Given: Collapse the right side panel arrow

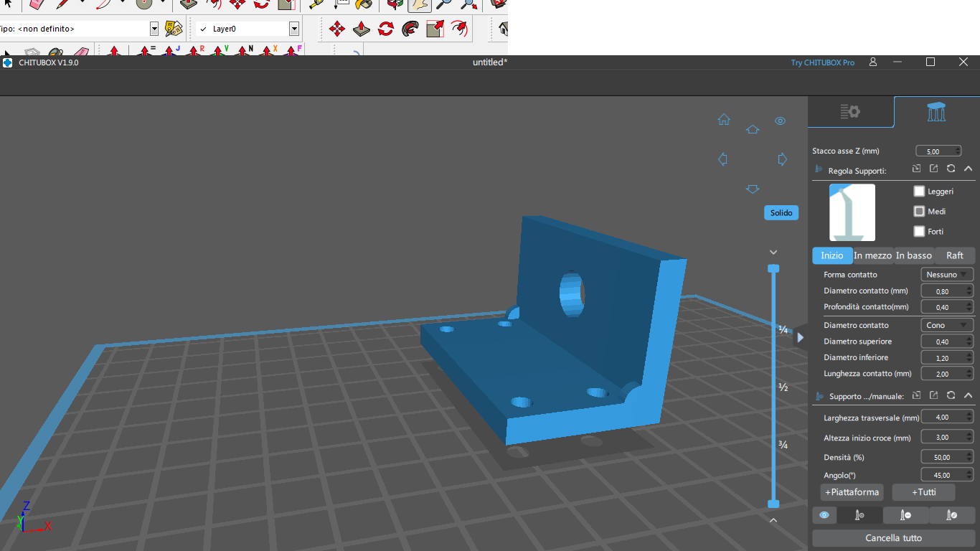Looking at the screenshot, I should click(801, 337).
